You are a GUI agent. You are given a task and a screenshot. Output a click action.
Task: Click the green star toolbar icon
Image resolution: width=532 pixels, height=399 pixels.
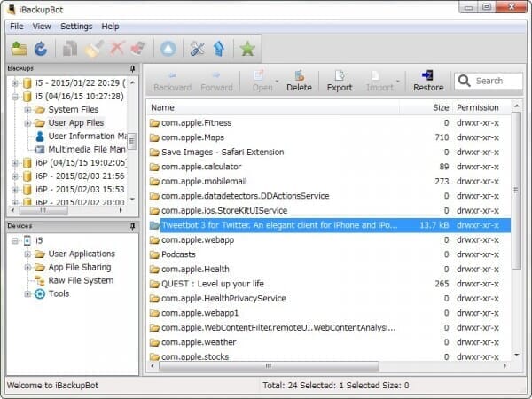247,49
